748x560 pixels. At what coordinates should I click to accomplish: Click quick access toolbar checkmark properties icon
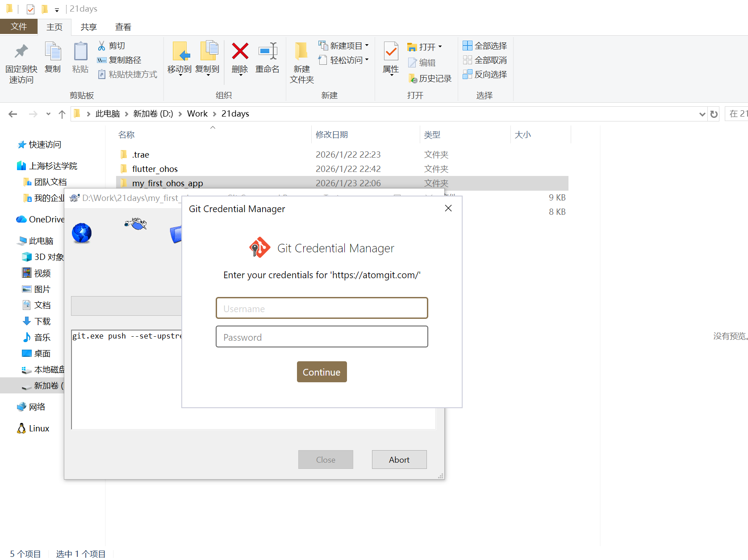(30, 9)
